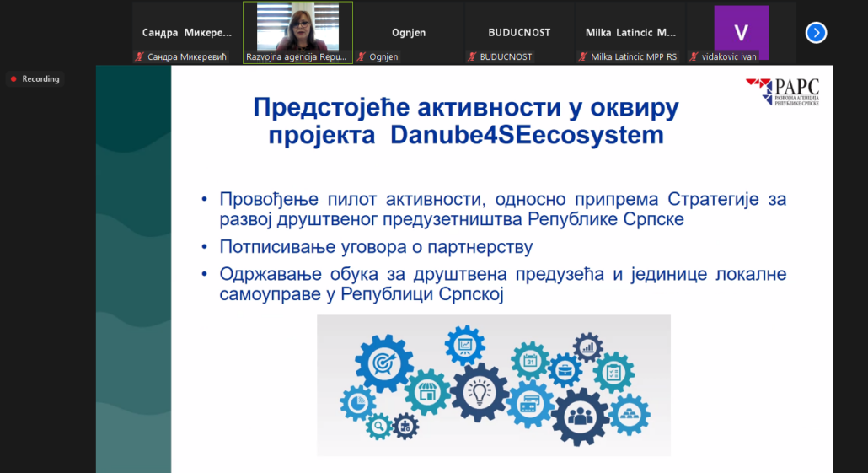Click the target gear icon in illustration
Image resolution: width=868 pixels, height=473 pixels.
[383, 363]
